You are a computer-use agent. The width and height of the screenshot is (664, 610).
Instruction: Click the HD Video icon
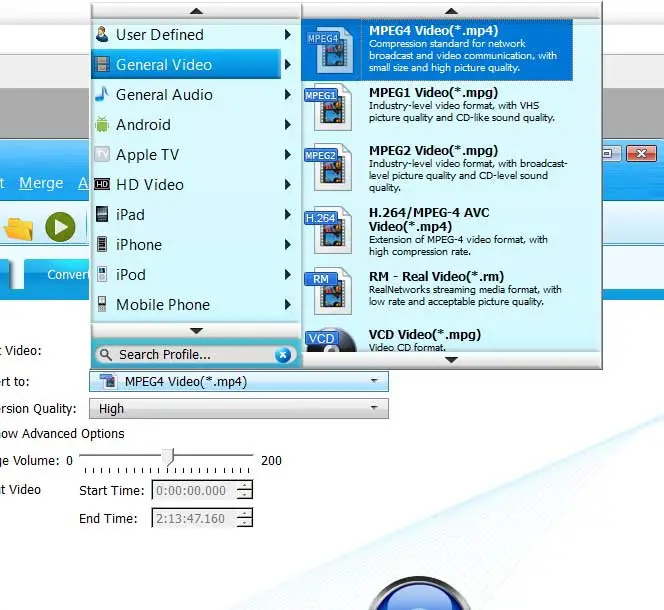(x=102, y=184)
